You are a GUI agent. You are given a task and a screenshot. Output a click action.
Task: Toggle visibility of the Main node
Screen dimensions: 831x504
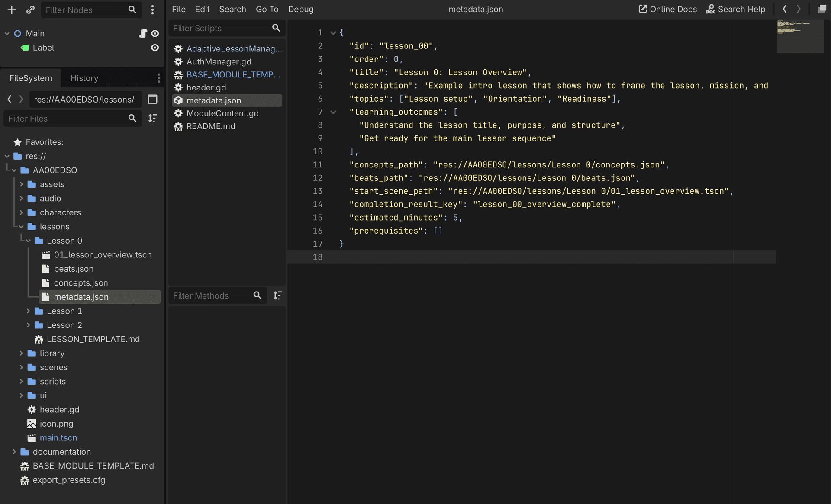155,33
